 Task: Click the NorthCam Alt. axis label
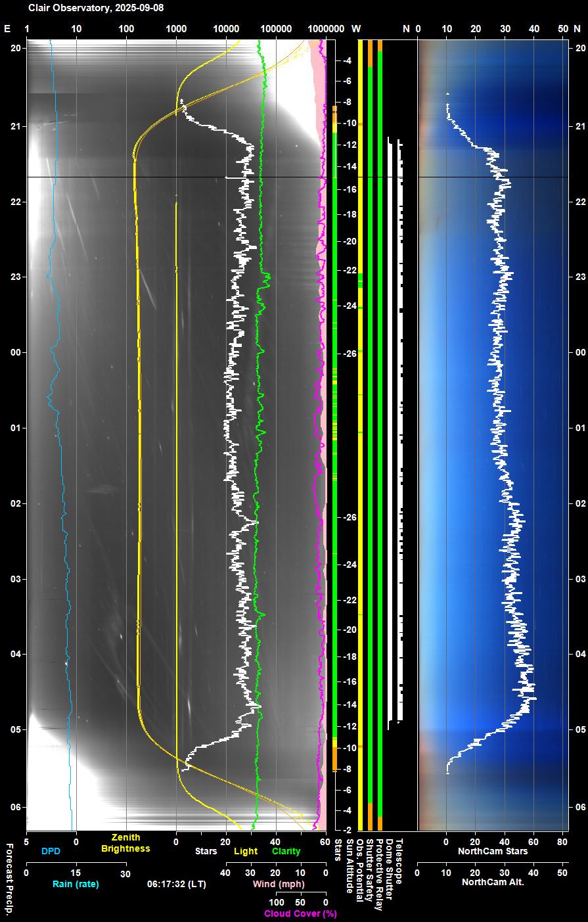[x=493, y=881]
